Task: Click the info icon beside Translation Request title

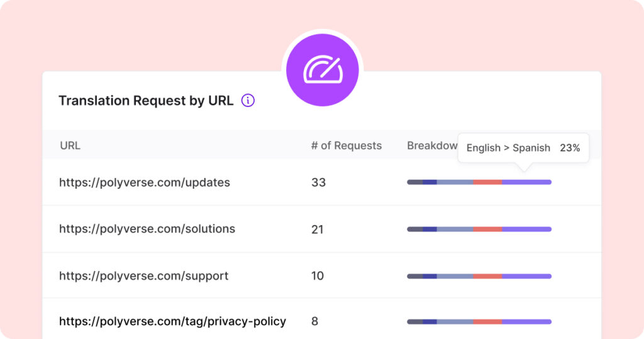Action: click(x=248, y=100)
